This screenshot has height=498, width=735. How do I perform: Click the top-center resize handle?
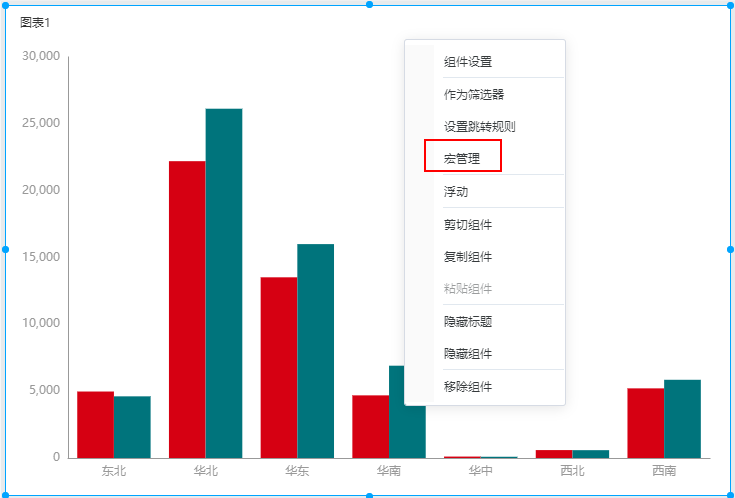coord(369,5)
